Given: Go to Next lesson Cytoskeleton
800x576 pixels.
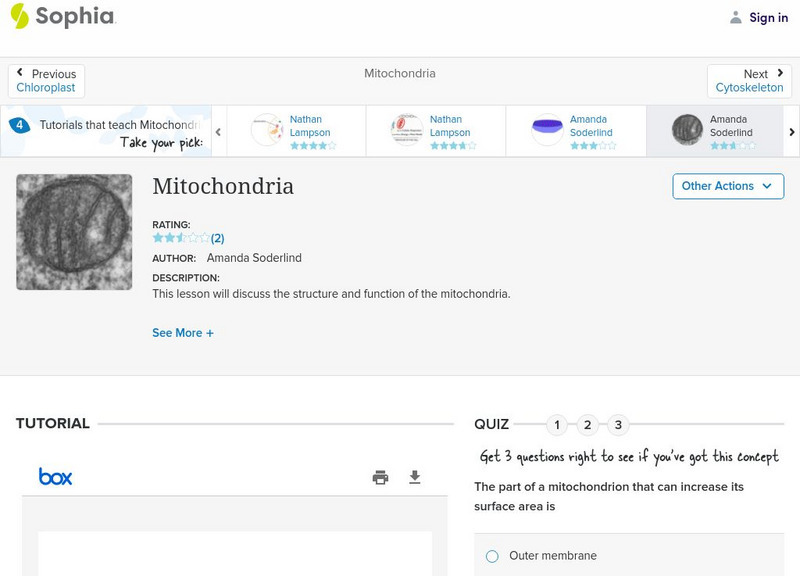Looking at the screenshot, I should [x=749, y=80].
